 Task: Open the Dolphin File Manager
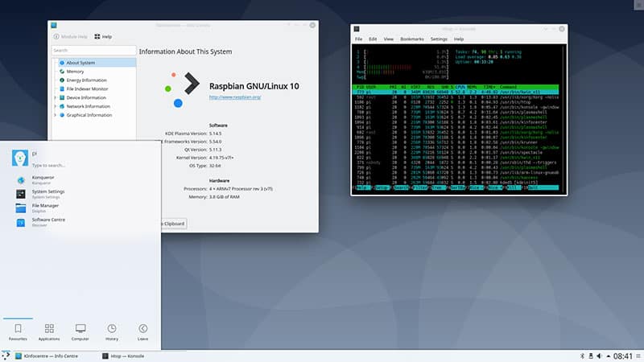(x=44, y=207)
